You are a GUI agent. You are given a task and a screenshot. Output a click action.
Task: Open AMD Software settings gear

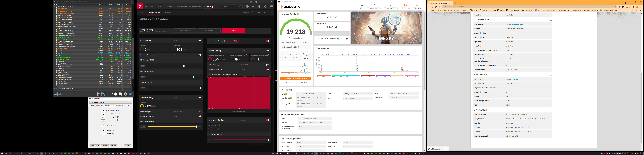click(x=265, y=7)
